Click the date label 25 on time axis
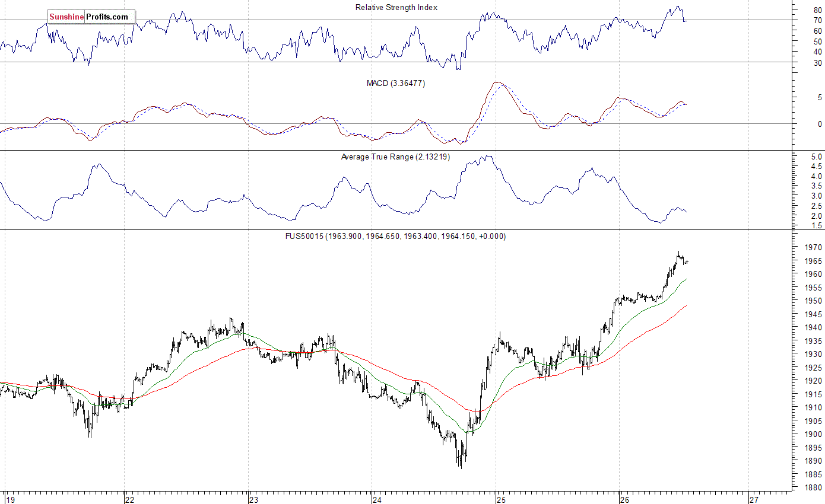Viewport: 825px width, 504px height. [501, 499]
